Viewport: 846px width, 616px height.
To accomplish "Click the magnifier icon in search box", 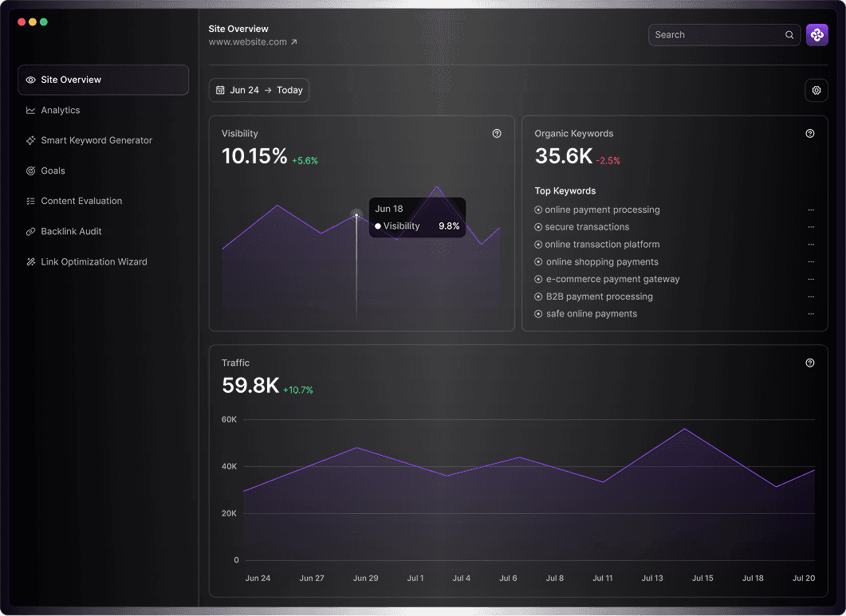I will coord(789,35).
